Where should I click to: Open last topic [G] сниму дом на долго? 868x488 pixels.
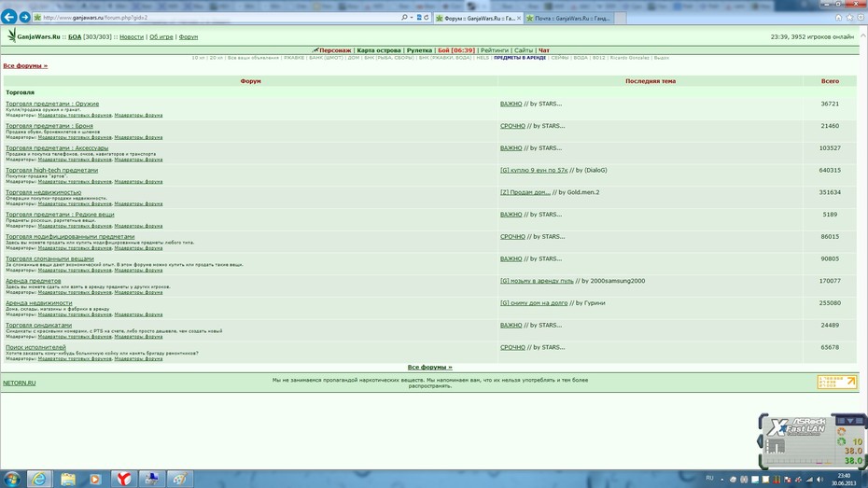coord(534,302)
